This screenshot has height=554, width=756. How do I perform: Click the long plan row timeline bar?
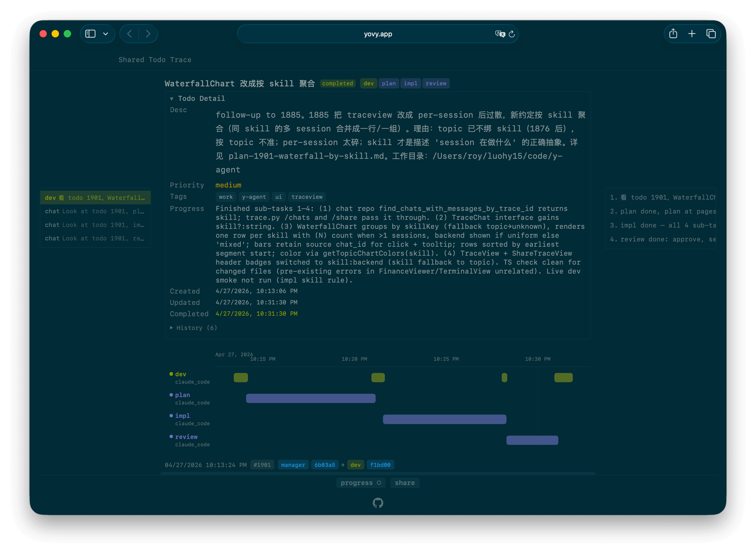pyautogui.click(x=310, y=398)
